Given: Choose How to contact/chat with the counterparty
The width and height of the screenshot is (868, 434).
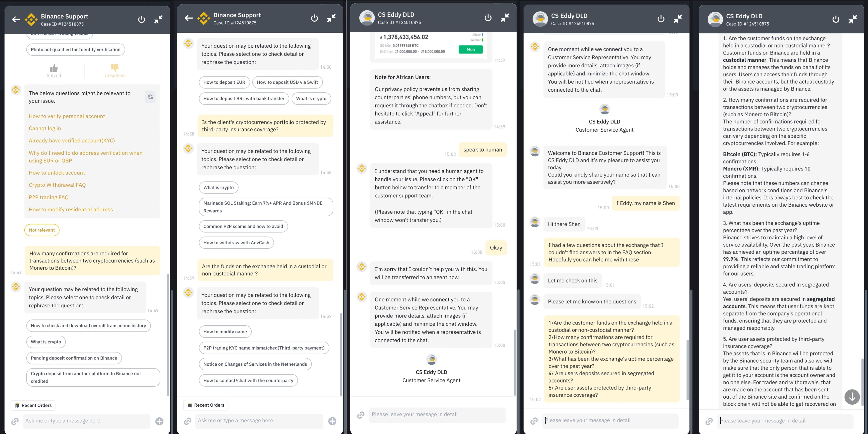Looking at the screenshot, I should coord(248,380).
